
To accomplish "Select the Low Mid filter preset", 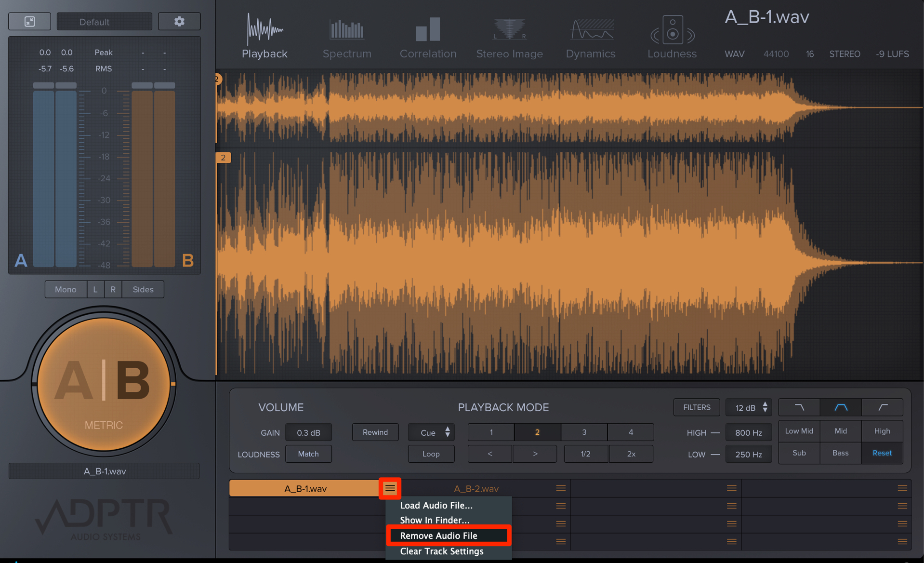I will click(x=799, y=431).
